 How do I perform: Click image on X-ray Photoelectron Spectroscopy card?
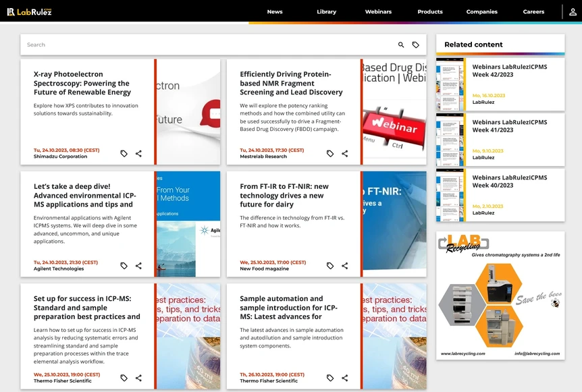pos(188,111)
